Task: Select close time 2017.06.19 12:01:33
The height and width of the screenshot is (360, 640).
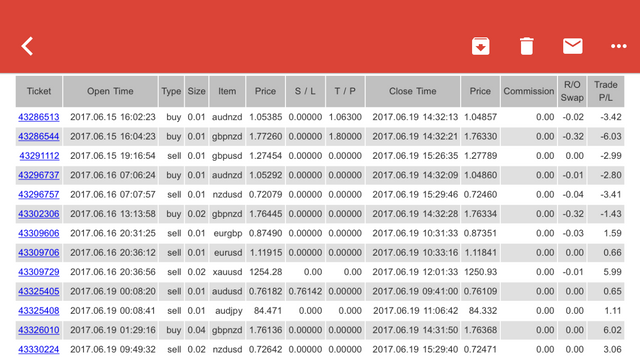Action: point(415,272)
